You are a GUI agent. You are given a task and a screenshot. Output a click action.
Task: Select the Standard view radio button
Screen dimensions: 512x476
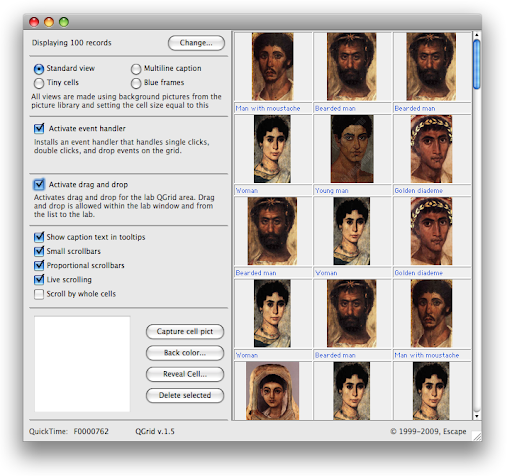tap(39, 69)
